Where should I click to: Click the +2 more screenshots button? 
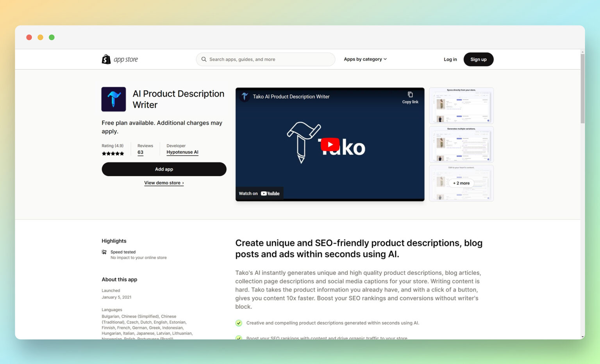(461, 183)
